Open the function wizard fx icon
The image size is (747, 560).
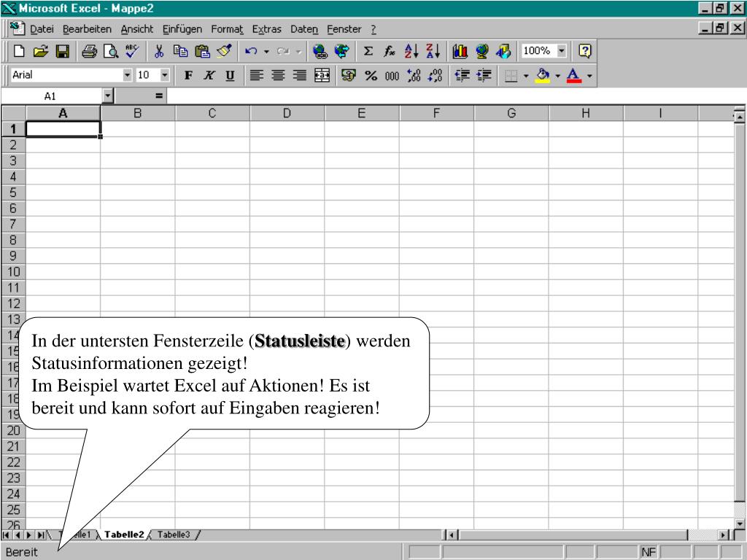(x=390, y=51)
